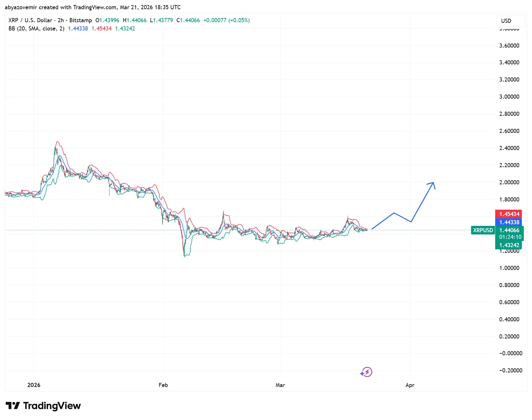Image resolution: width=532 pixels, height=420 pixels.
Task: Select the Apr label on the time axis
Action: point(410,385)
